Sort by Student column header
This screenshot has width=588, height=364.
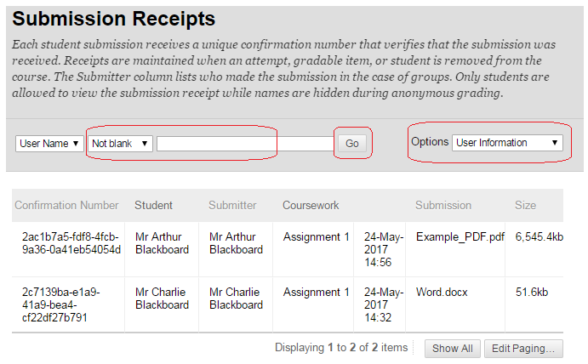click(153, 205)
